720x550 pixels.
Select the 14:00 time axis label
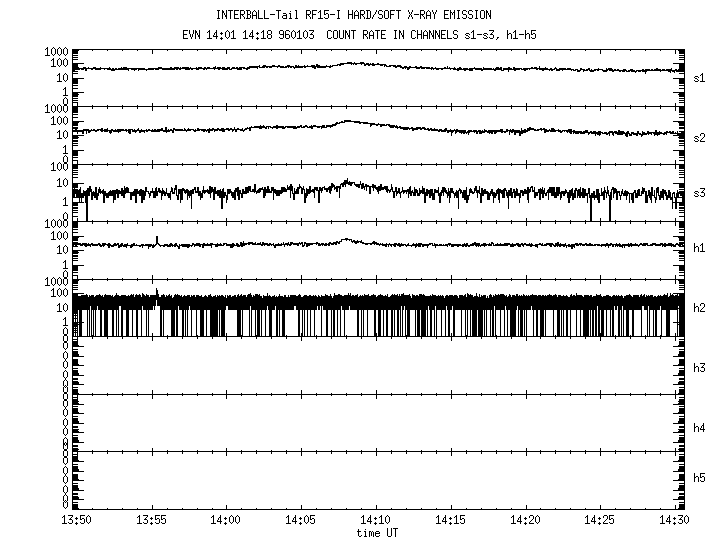226,520
